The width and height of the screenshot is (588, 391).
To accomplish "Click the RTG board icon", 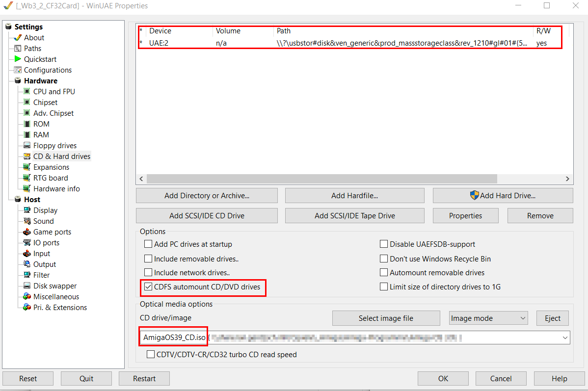I will [x=27, y=178].
